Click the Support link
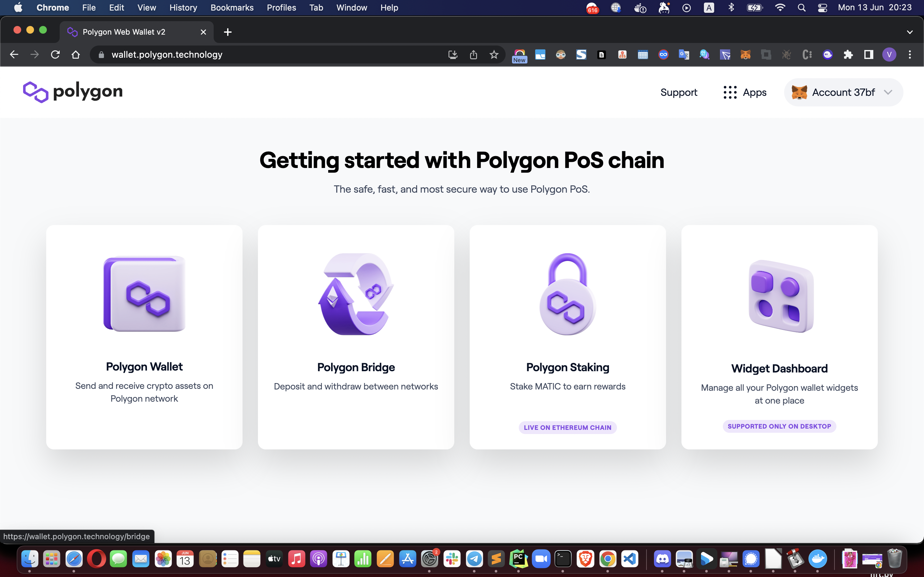Screen dimensions: 924x577 point(679,92)
